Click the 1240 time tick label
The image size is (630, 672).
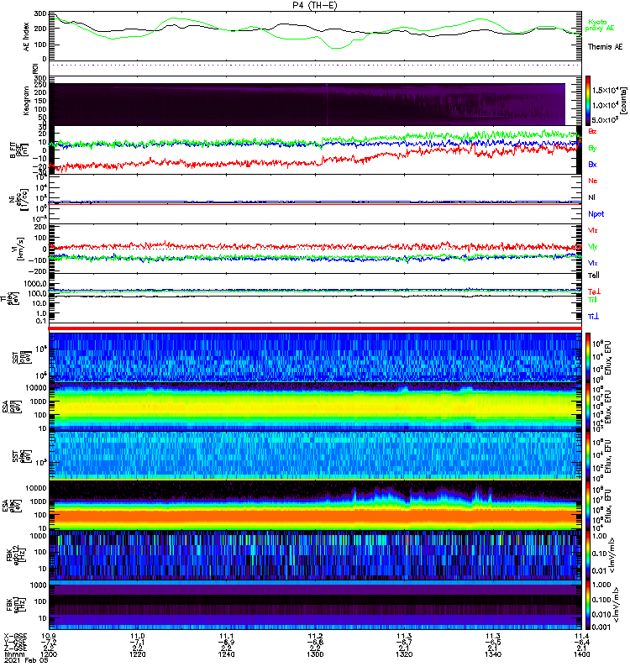click(226, 654)
